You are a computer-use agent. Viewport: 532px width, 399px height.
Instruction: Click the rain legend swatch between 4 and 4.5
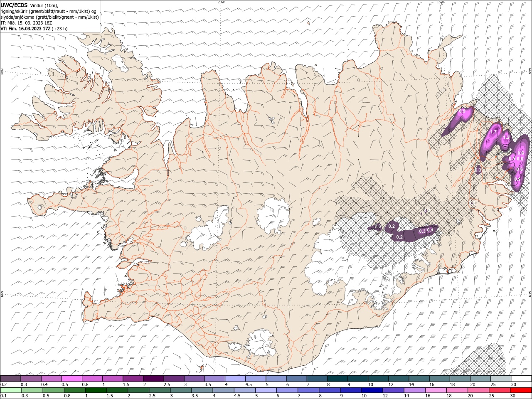(223, 390)
